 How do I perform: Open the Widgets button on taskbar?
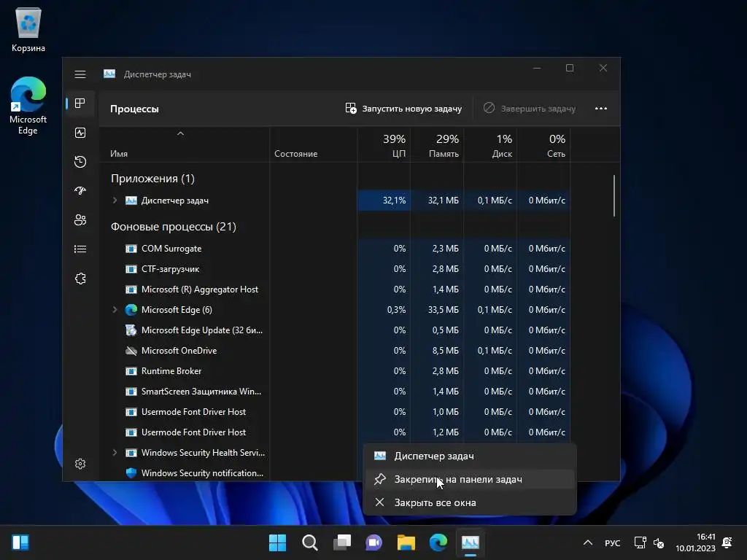20,542
